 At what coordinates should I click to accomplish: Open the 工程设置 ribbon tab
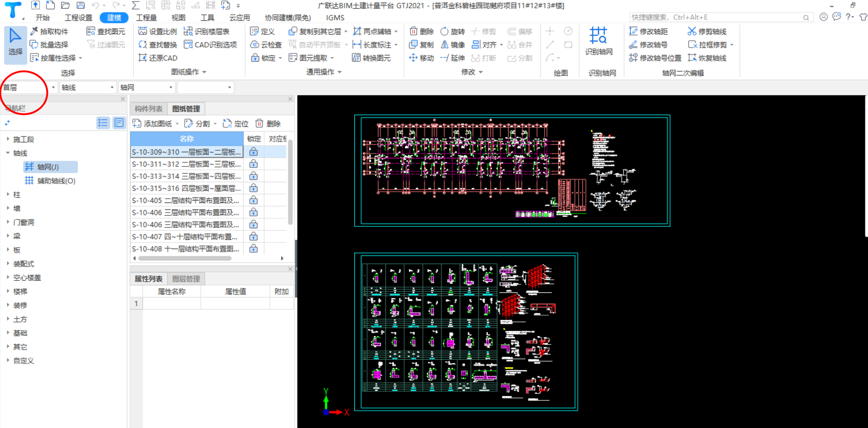click(x=79, y=18)
